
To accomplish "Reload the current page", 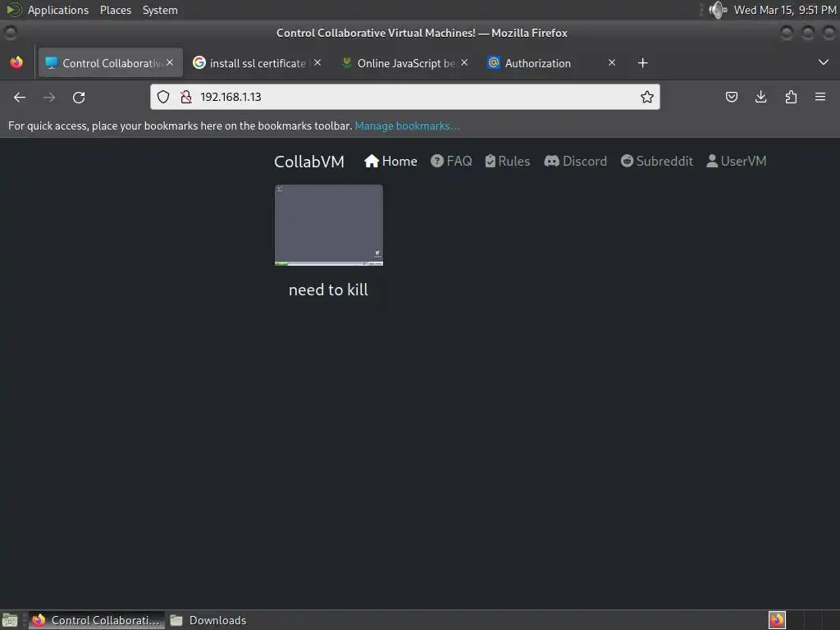I will 79,97.
